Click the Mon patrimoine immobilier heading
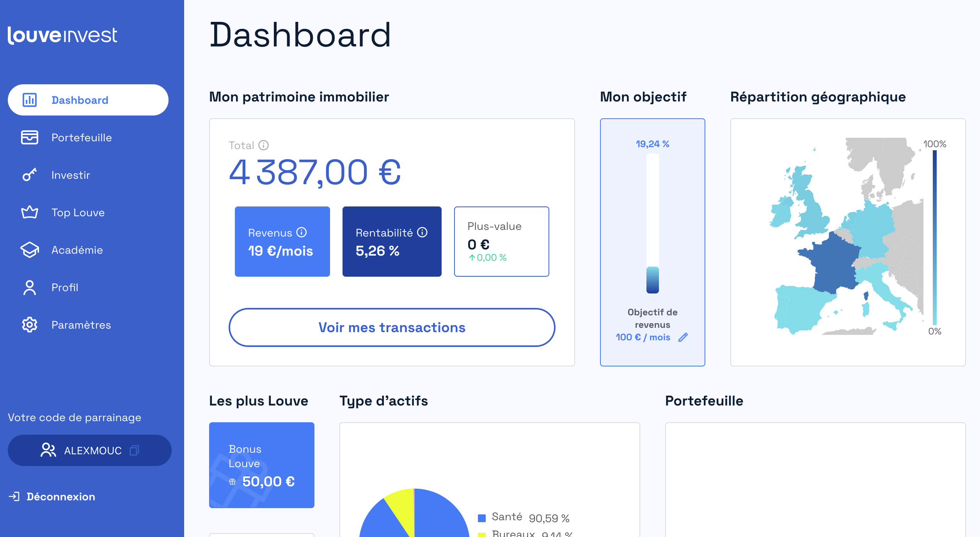980x537 pixels. click(x=299, y=97)
